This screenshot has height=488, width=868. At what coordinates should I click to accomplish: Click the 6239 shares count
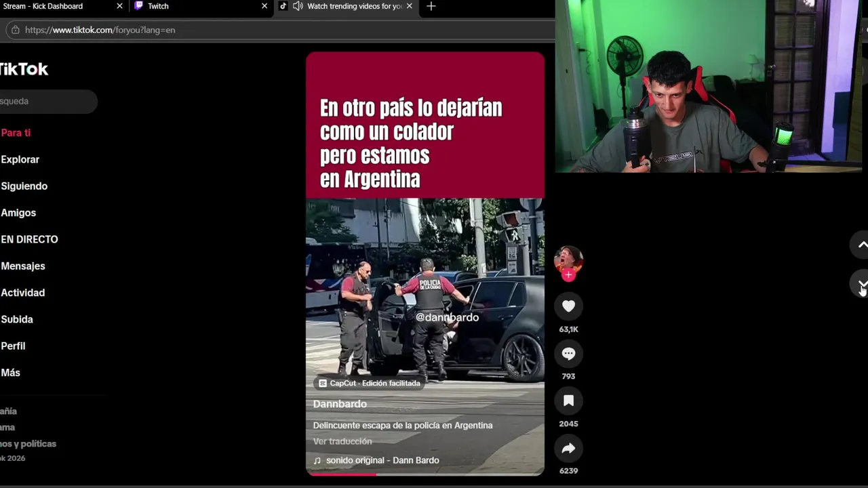(568, 470)
